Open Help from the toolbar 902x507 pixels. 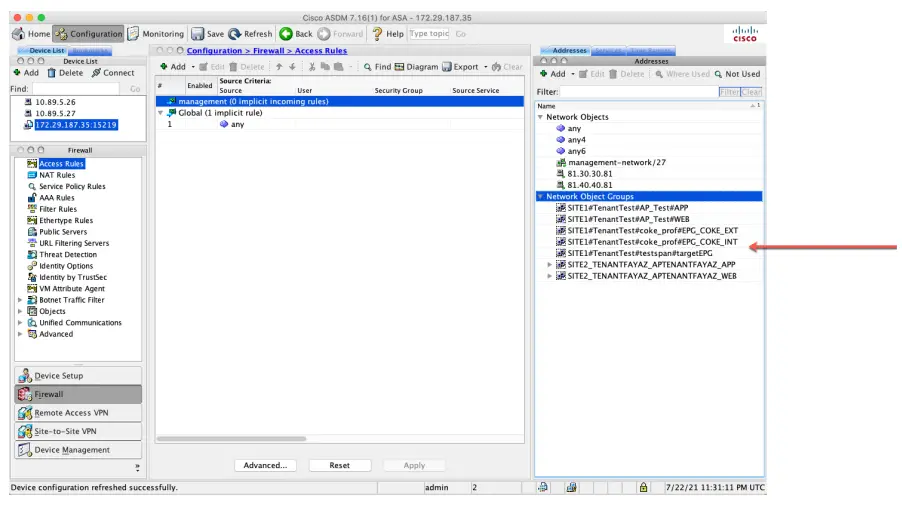click(x=388, y=34)
